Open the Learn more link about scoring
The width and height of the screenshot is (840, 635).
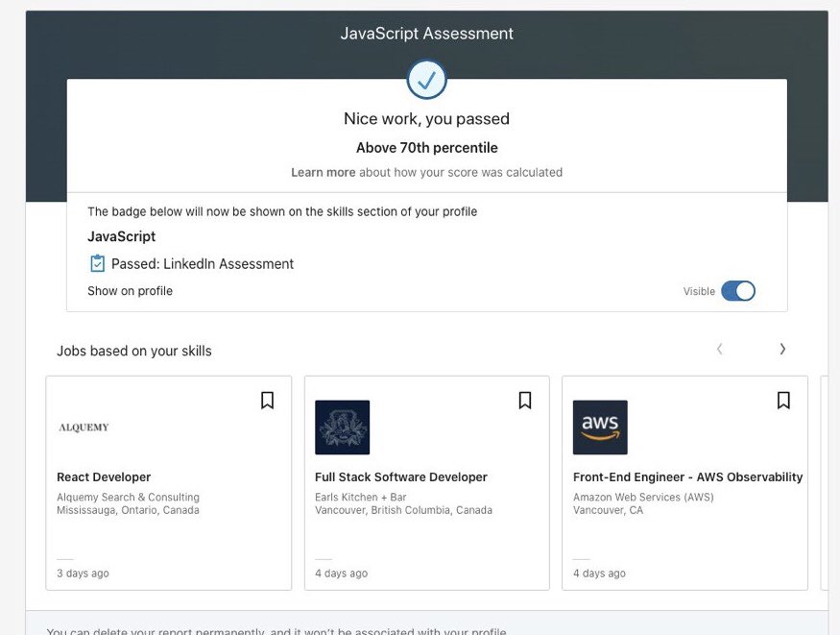point(323,173)
